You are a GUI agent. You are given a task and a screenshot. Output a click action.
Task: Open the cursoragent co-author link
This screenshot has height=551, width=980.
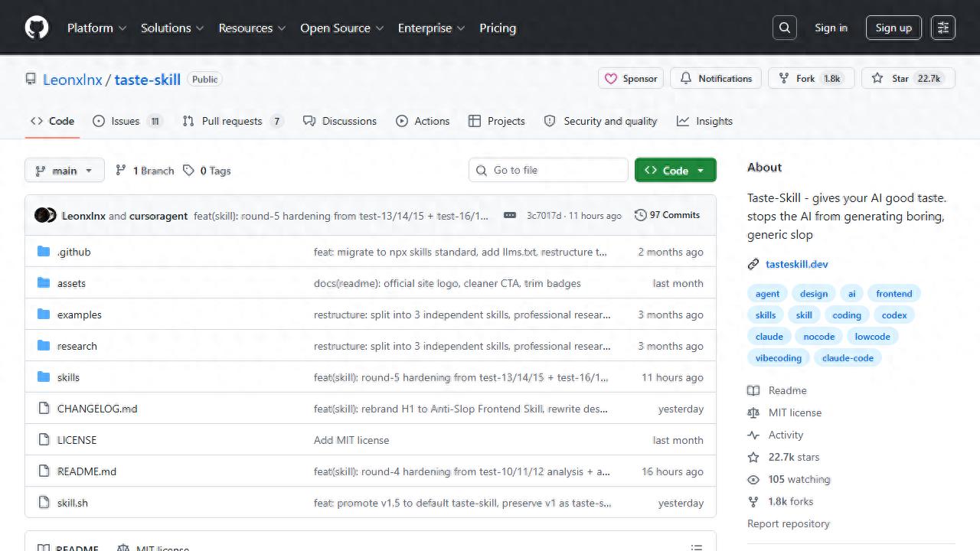pyautogui.click(x=158, y=216)
